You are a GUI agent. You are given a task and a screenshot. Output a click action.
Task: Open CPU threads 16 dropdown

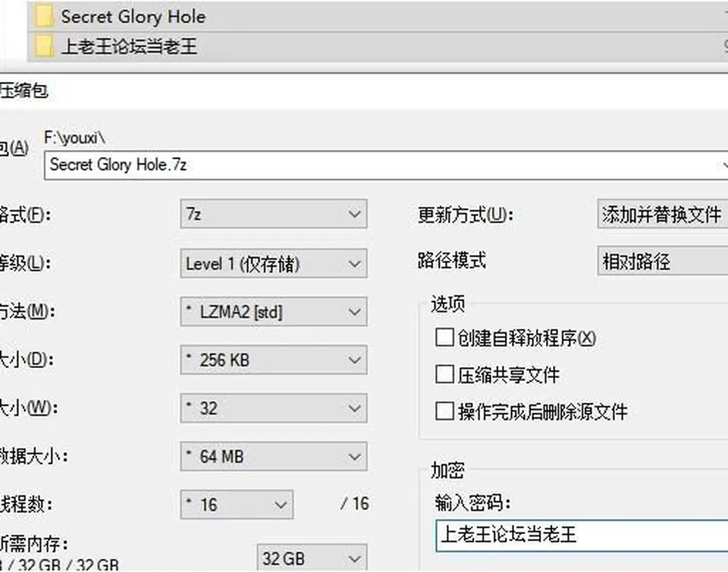237,504
